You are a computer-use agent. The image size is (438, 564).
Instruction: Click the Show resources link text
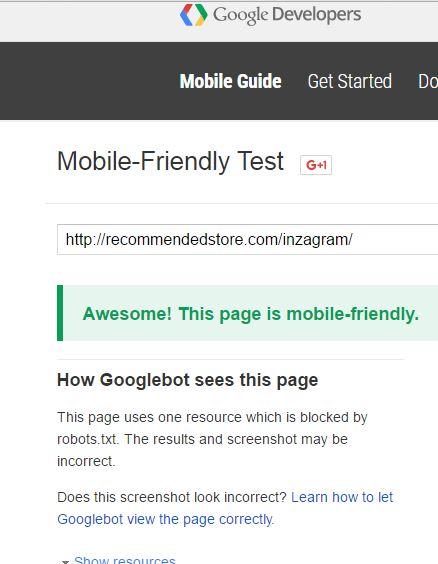pyautogui.click(x=125, y=560)
